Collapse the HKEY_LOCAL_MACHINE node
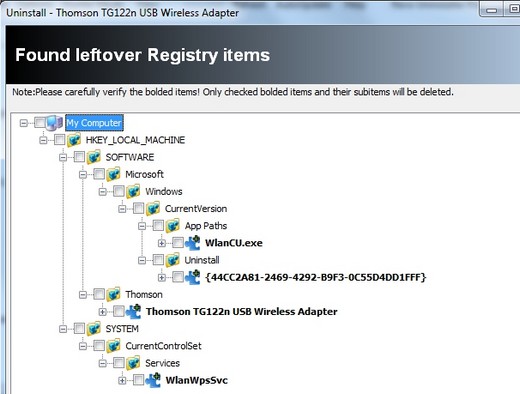520x394 pixels. 43,140
